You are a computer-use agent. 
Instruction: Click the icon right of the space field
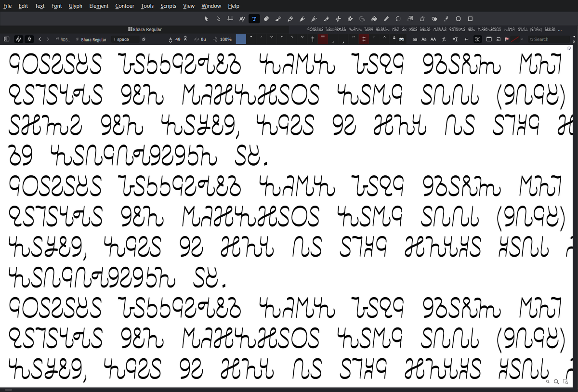tap(144, 39)
